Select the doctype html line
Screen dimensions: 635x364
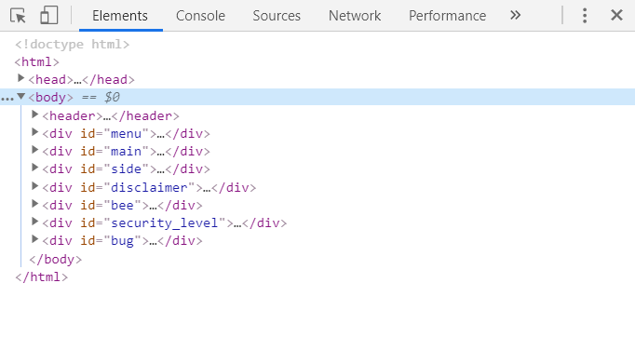click(72, 44)
